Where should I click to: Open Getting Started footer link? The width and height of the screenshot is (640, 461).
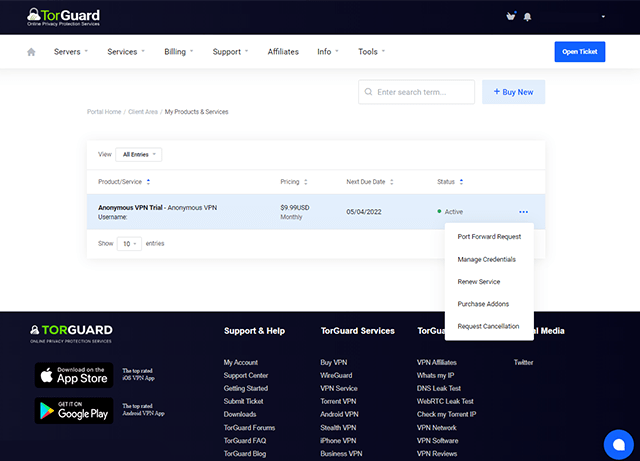[x=246, y=388]
